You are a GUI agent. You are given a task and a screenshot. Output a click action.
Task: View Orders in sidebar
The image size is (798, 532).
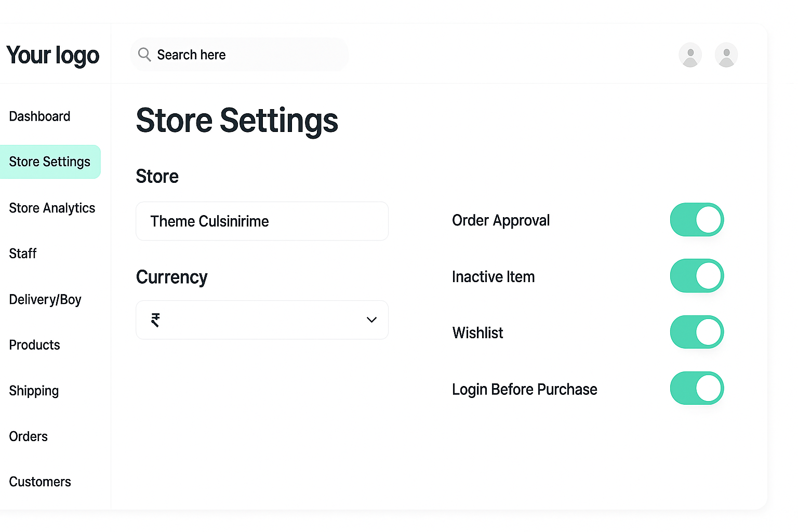(28, 436)
